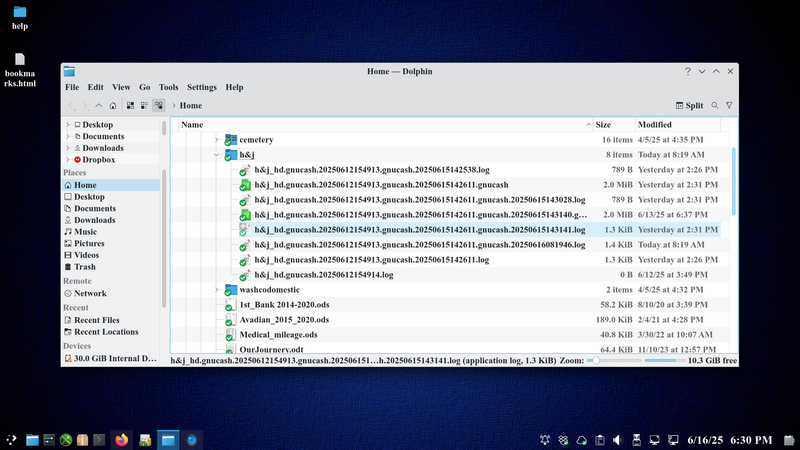Go up to parent folder
The image size is (800, 450).
click(x=98, y=105)
